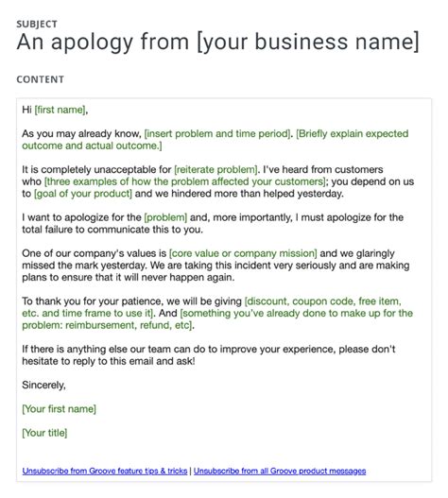This screenshot has height=498, width=448.
Task: Click the paragraph starting 'If there is anything else'
Action: tap(209, 355)
